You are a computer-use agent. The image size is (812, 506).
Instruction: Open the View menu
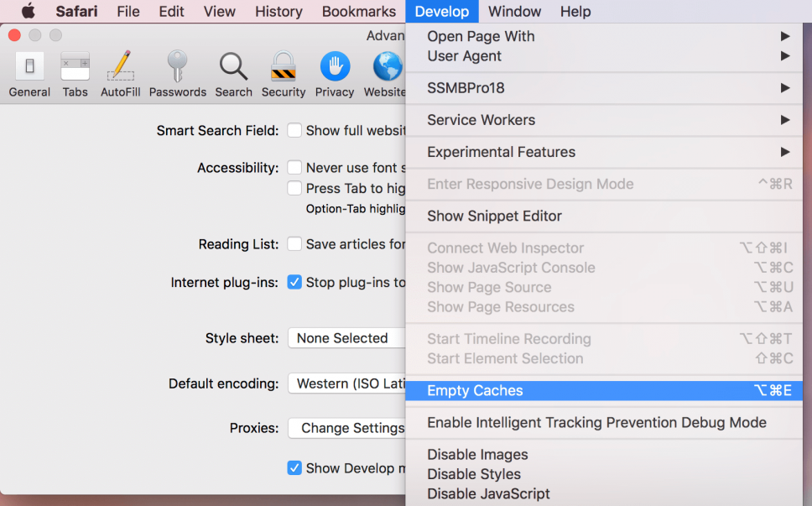tap(220, 12)
